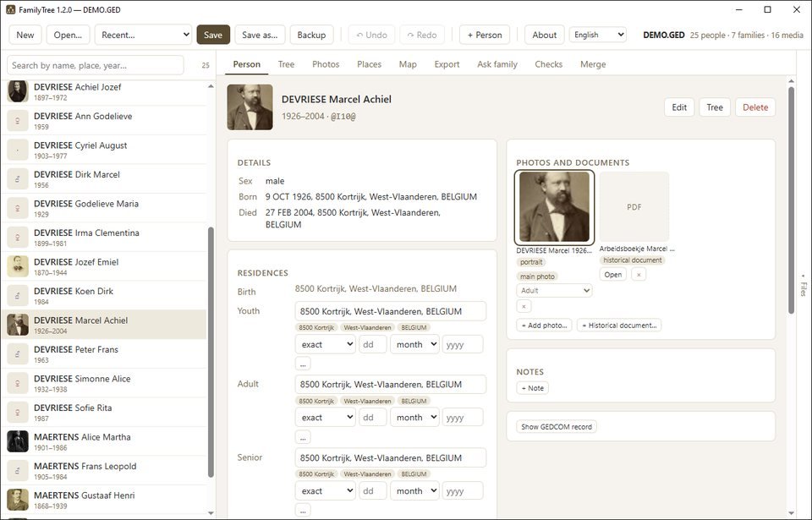Open Adult residence exact dropdown
Image resolution: width=812 pixels, height=520 pixels.
point(325,418)
